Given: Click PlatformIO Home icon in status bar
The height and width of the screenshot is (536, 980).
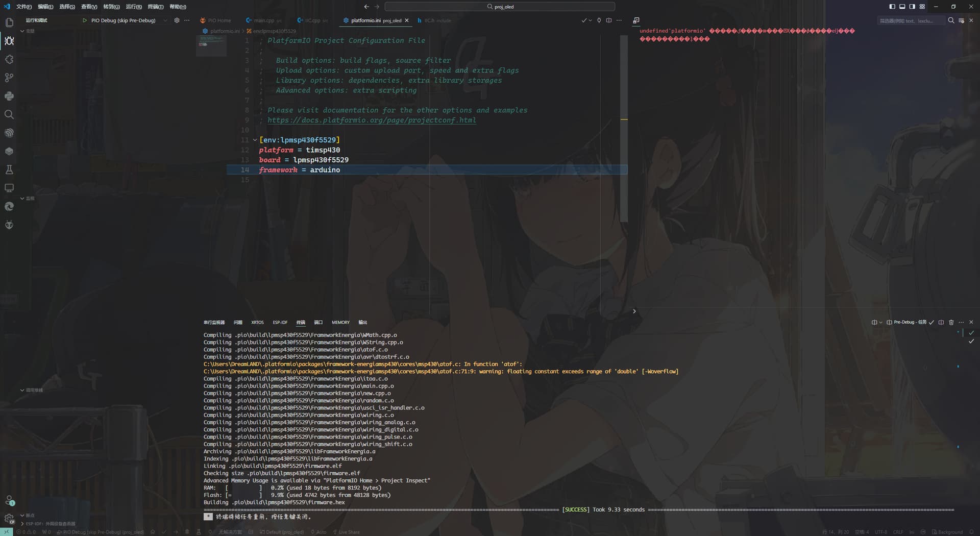Looking at the screenshot, I should coord(153,532).
